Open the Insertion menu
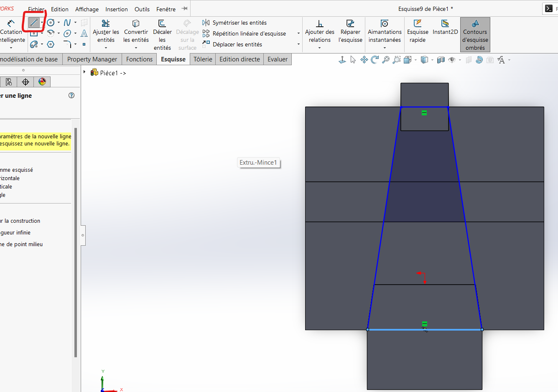This screenshot has width=558, height=392. 117,9
